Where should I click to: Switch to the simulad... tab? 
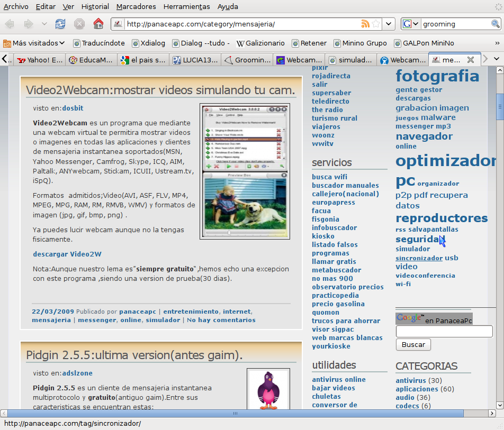pyautogui.click(x=350, y=60)
